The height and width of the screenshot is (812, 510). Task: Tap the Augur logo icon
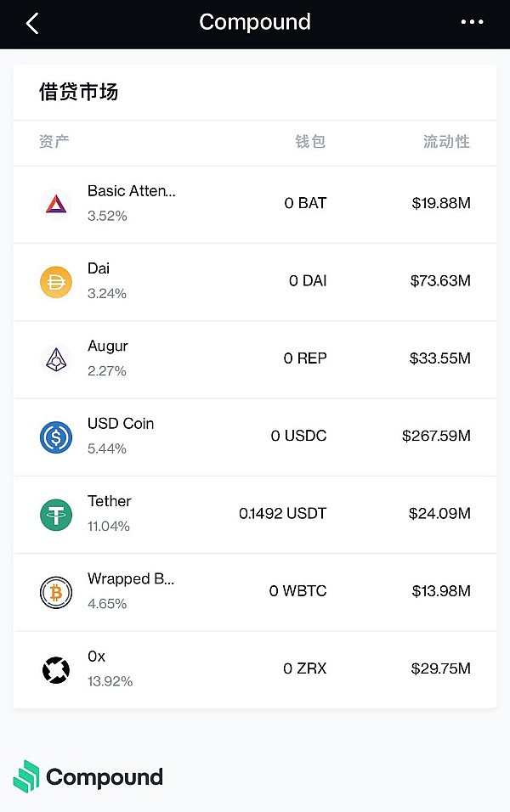coord(56,359)
